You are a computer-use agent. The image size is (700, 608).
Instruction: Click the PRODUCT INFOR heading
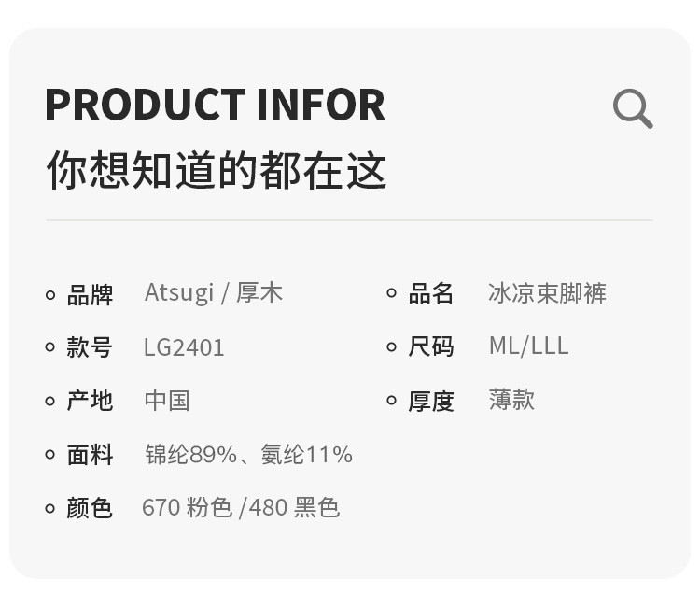click(x=215, y=105)
